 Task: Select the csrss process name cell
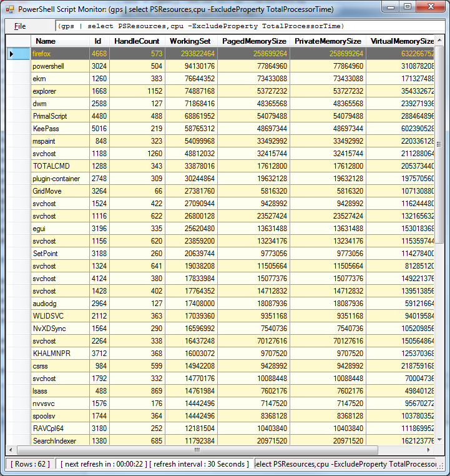[x=60, y=366]
